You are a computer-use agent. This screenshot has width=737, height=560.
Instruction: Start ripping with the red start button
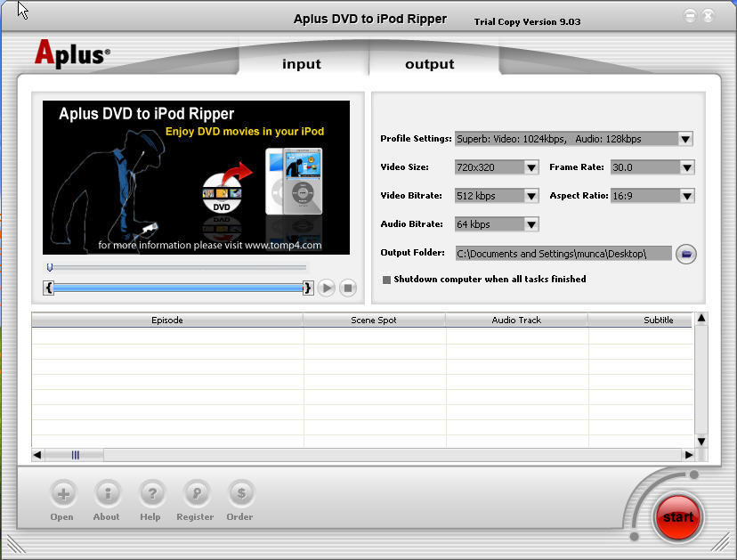[677, 517]
